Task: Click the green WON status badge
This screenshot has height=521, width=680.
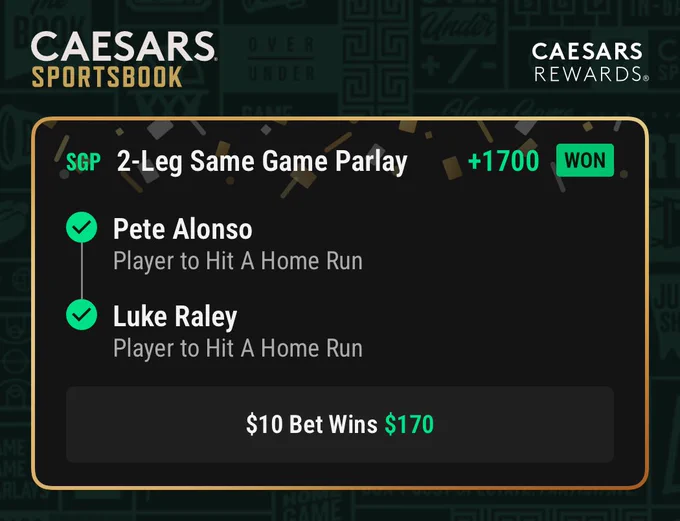Action: 585,161
